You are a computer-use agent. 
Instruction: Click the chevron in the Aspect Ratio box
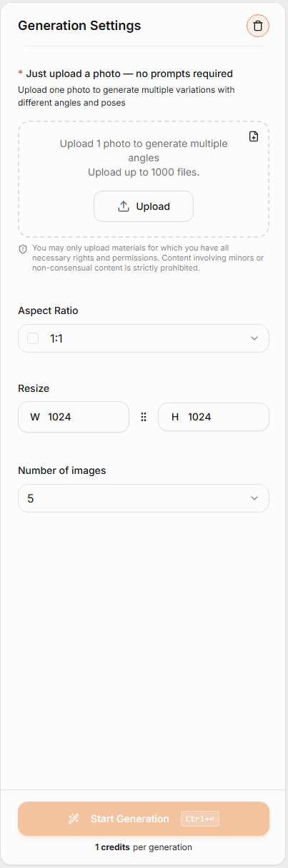pyautogui.click(x=254, y=338)
